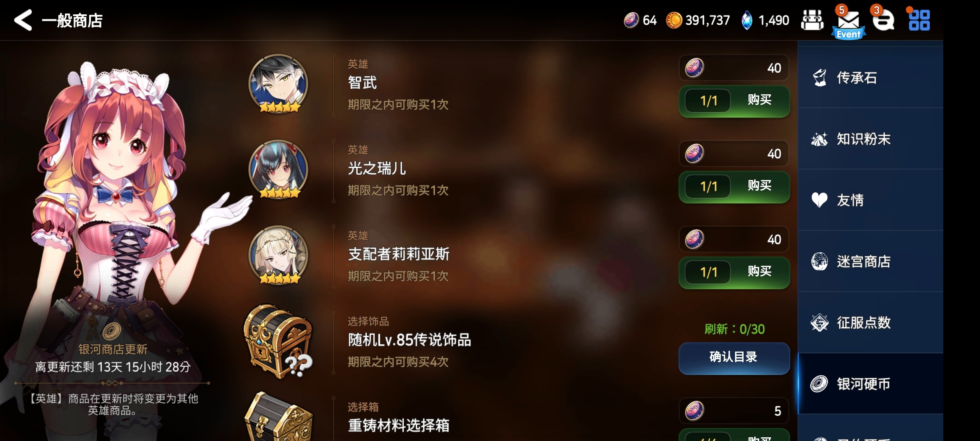Open the four-square grid menu icon

(x=919, y=20)
